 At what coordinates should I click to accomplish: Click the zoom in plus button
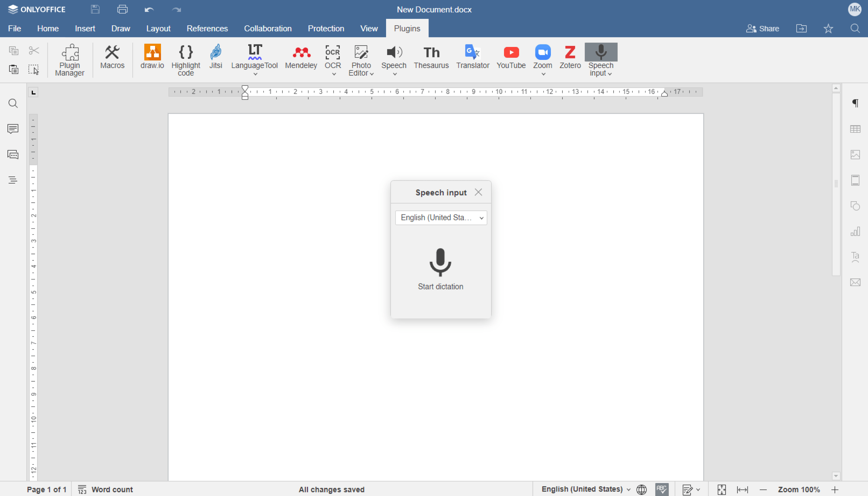click(x=835, y=489)
